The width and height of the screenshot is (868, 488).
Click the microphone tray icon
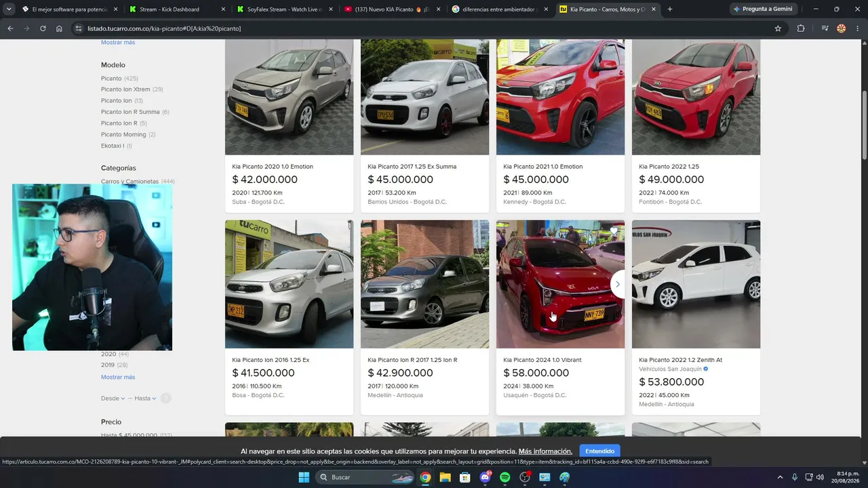pos(795,477)
